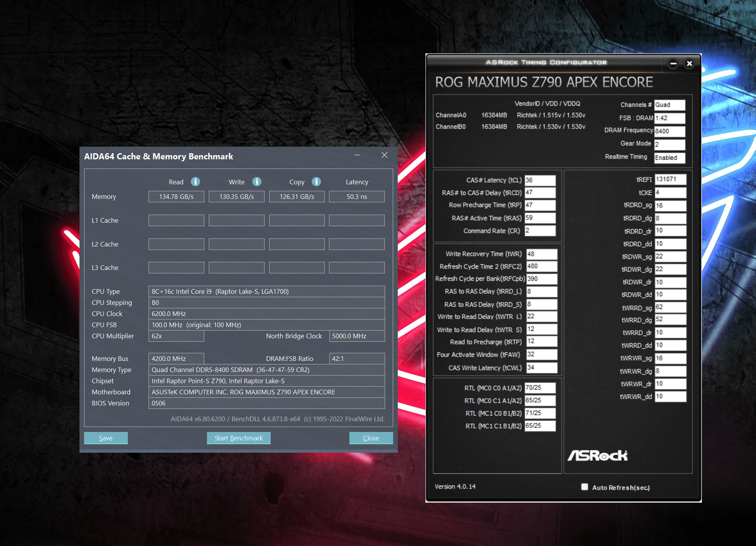Click the tRFCpb field showing 390
Image resolution: width=756 pixels, height=546 pixels.
[542, 279]
